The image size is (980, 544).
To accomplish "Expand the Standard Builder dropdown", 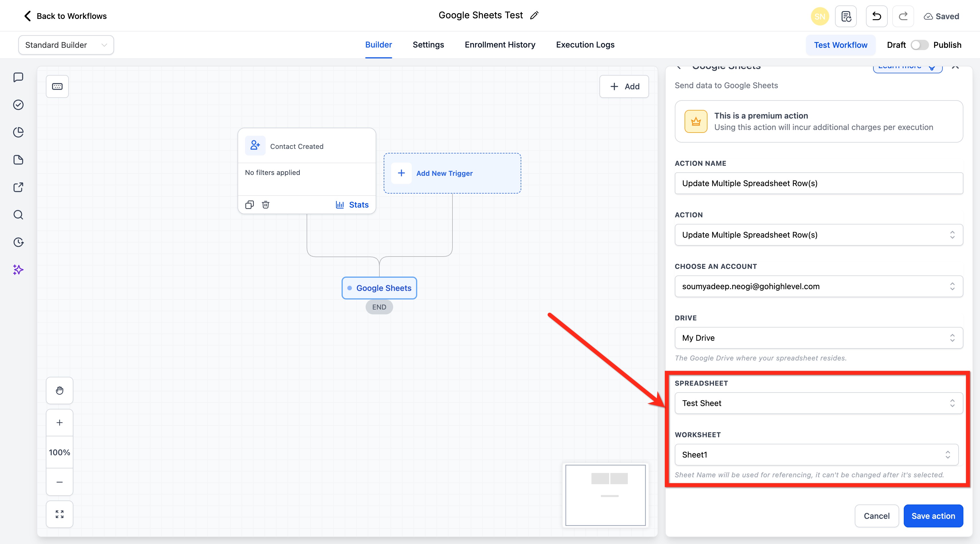I will point(66,45).
